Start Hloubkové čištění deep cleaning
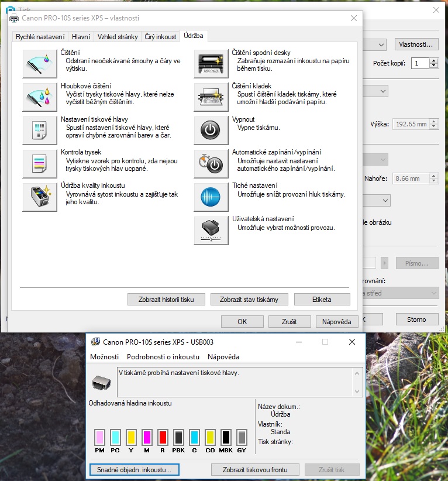The width and height of the screenshot is (448, 481). coord(39,97)
